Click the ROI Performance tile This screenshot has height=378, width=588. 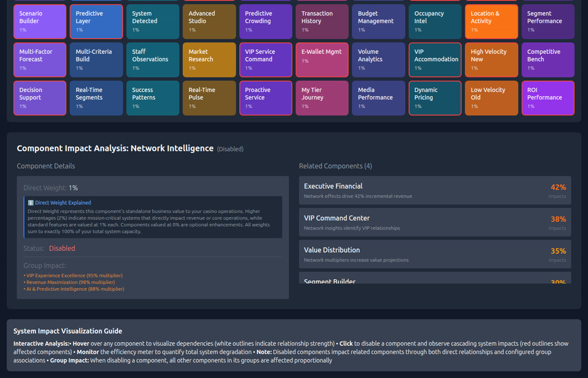tap(547, 98)
